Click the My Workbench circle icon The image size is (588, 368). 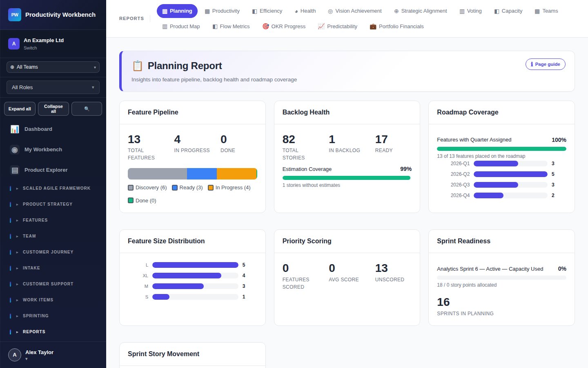tap(15, 150)
